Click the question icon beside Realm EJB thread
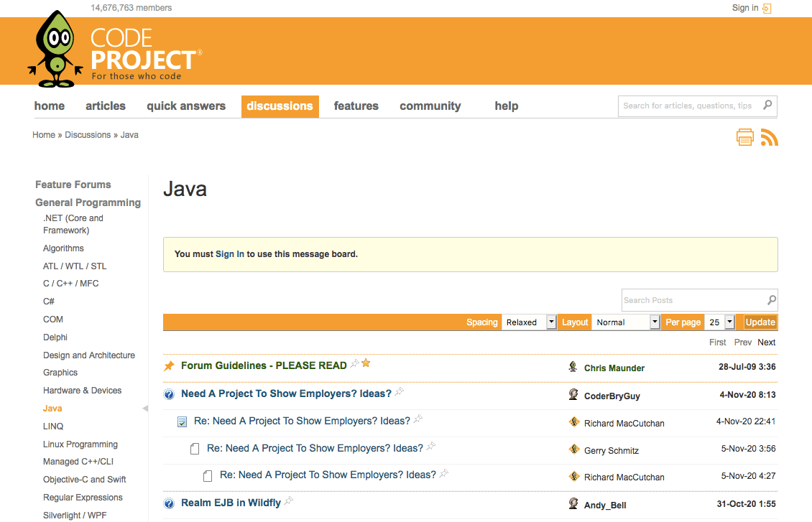Image resolution: width=812 pixels, height=522 pixels. [169, 503]
